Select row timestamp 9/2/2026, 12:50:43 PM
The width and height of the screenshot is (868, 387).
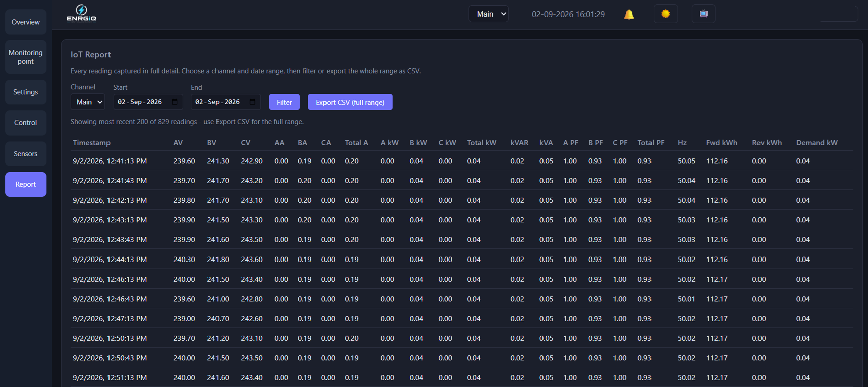click(110, 358)
